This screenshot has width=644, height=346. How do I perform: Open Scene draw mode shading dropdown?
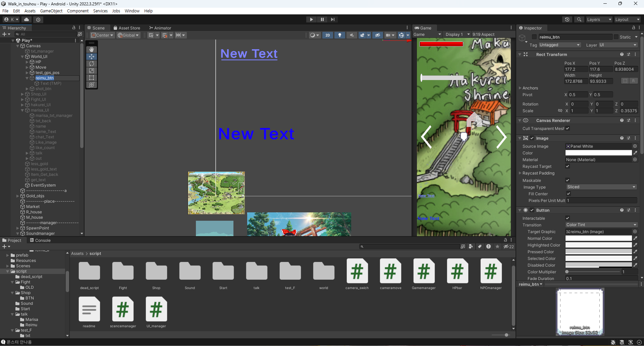(314, 35)
